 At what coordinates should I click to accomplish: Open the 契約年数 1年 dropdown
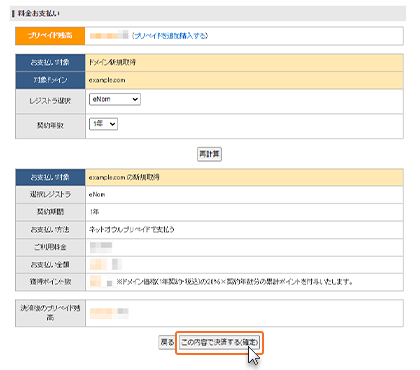[x=103, y=124]
